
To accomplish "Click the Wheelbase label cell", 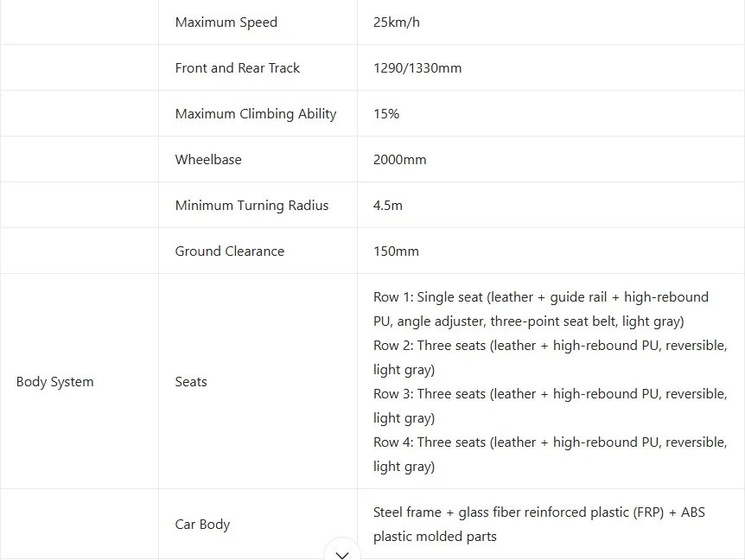I will 208,160.
